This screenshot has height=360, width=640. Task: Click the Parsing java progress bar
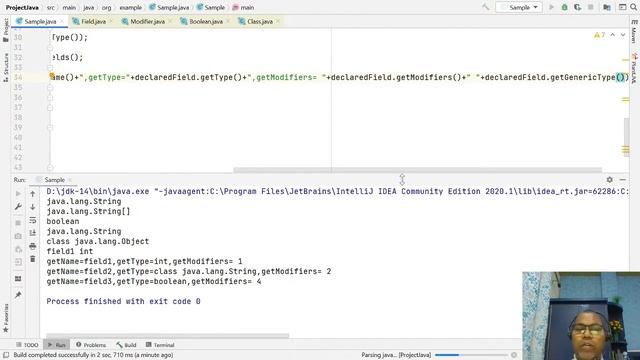(x=471, y=355)
